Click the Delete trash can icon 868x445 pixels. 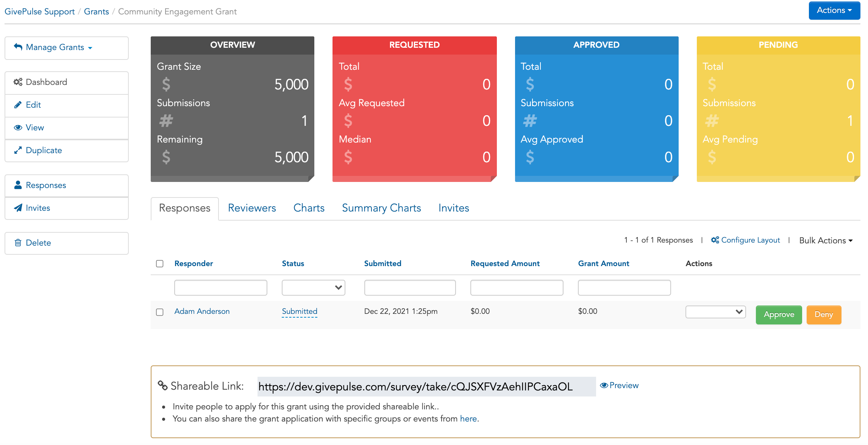[x=18, y=243]
